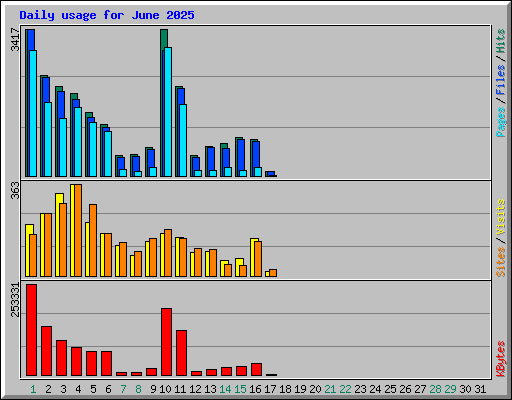Click the red KBytes legend label
Screen dimensions: 512x400
pyautogui.click(x=500, y=359)
